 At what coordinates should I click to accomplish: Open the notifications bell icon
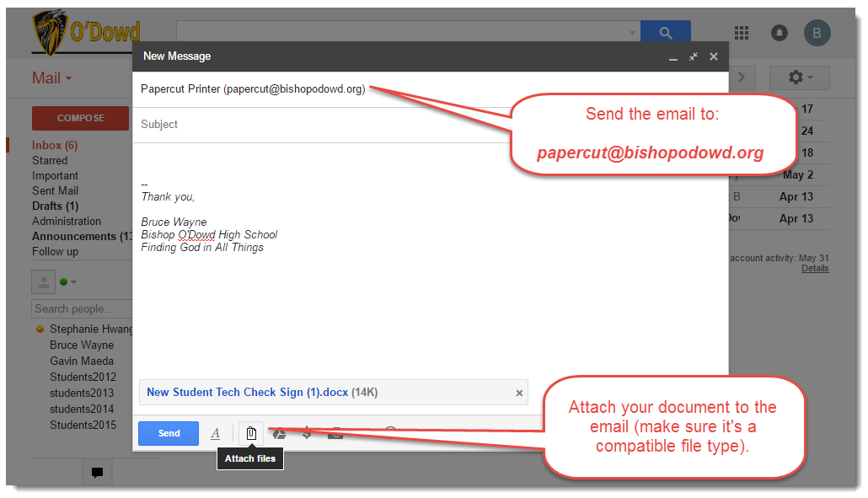(x=780, y=33)
